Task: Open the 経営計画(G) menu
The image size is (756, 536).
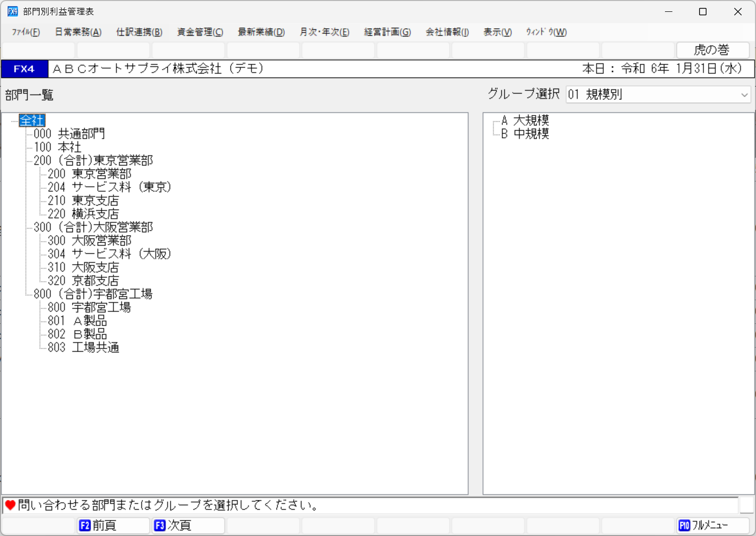Action: point(387,32)
